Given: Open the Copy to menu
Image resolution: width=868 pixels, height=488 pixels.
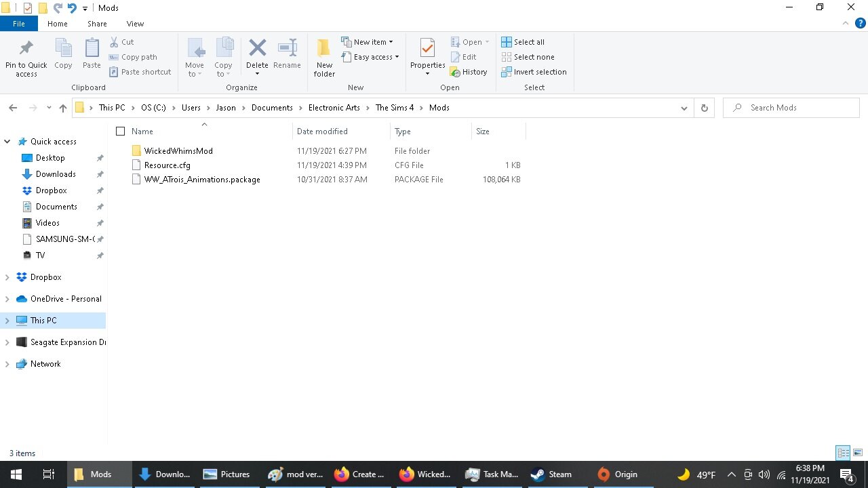Looking at the screenshot, I should pos(223,58).
